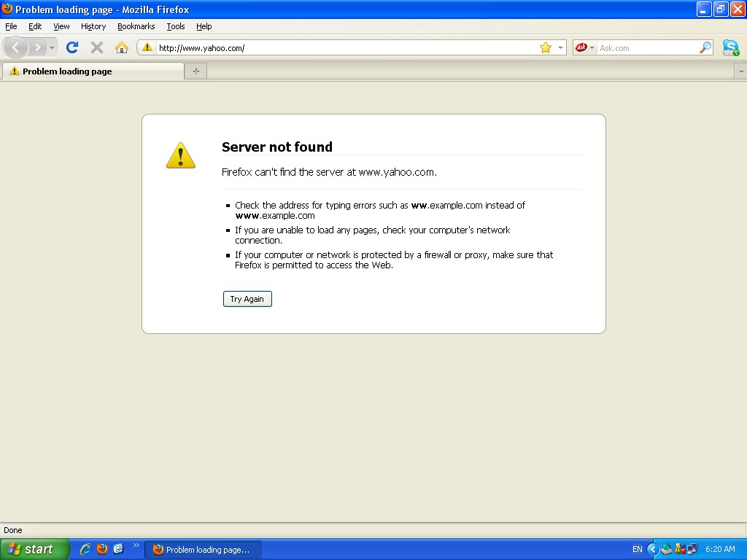Open the list all tabs dropdown
Image resolution: width=747 pixels, height=560 pixels.
tap(741, 71)
